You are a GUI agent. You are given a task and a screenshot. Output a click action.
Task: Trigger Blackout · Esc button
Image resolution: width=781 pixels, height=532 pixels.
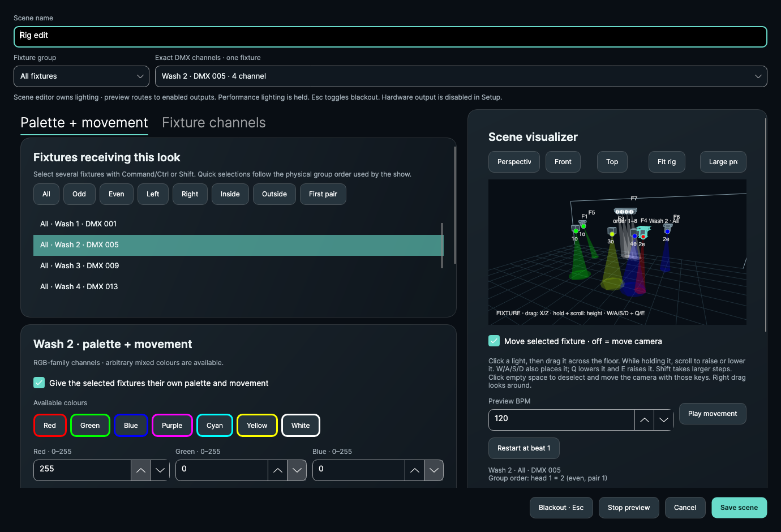click(561, 508)
